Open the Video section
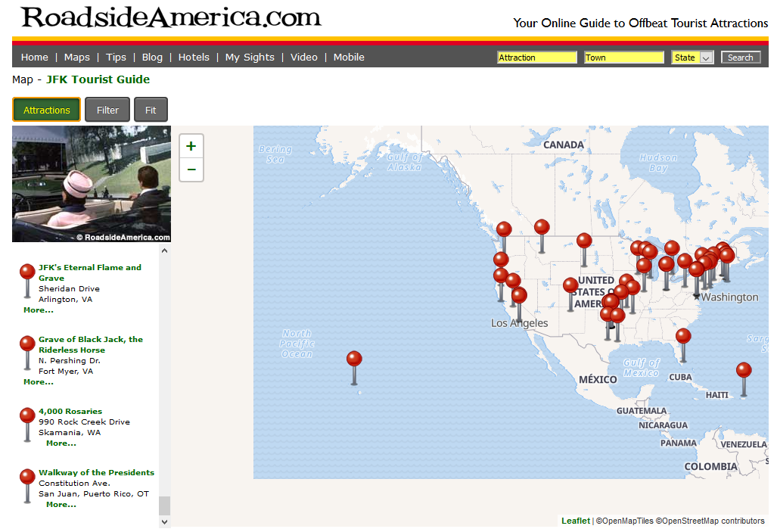 coord(303,58)
